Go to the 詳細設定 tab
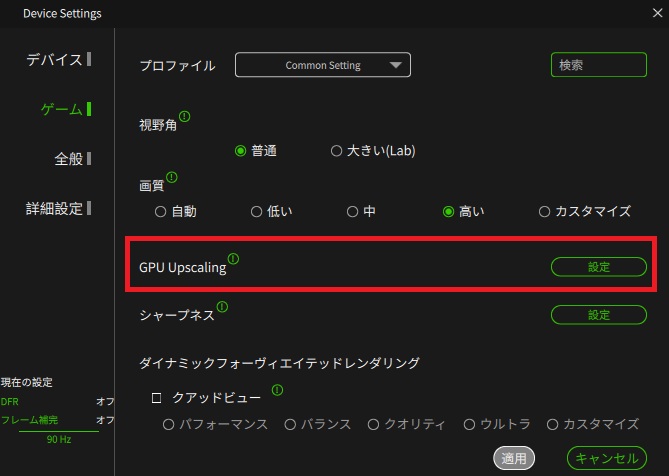The width and height of the screenshot is (669, 476). coord(55,208)
